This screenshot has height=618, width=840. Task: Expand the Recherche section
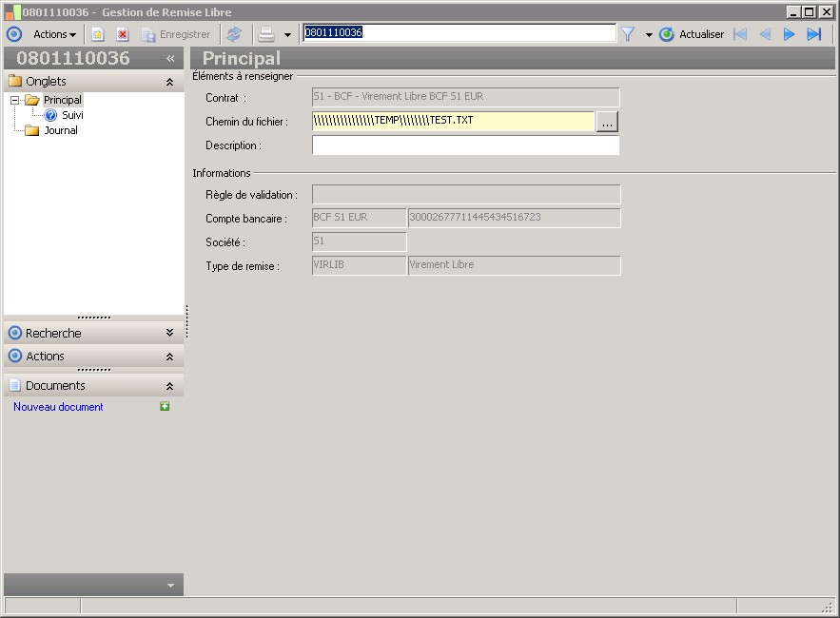(x=169, y=333)
